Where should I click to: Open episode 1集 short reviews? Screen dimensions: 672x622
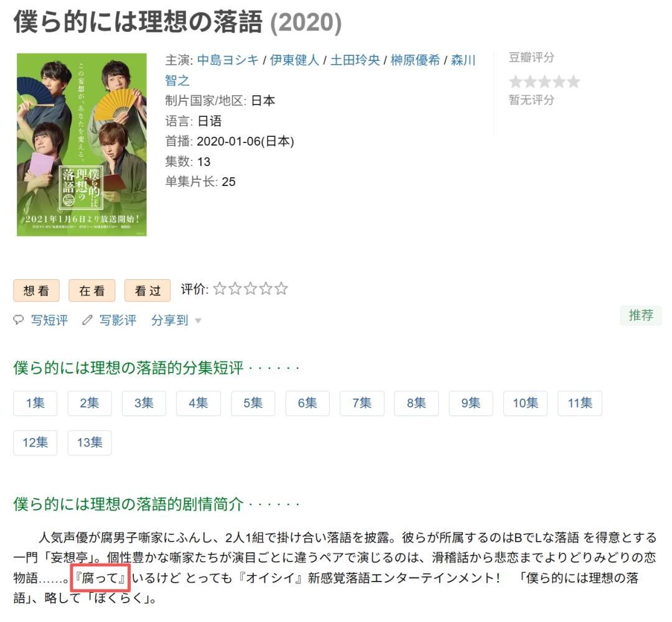coord(35,403)
